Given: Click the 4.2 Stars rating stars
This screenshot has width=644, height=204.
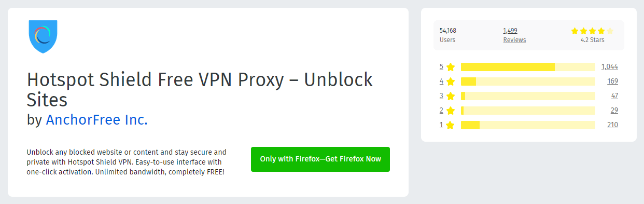Looking at the screenshot, I should pos(592,31).
